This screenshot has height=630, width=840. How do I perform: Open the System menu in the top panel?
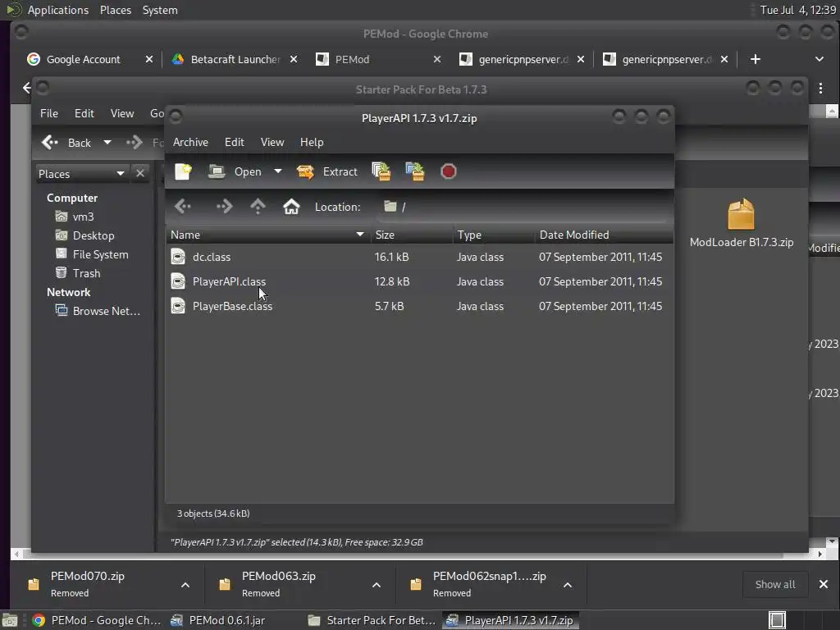(160, 10)
